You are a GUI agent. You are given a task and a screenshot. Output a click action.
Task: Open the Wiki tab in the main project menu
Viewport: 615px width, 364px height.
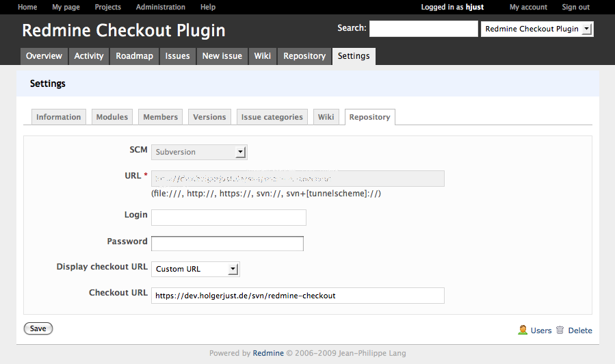(x=263, y=56)
